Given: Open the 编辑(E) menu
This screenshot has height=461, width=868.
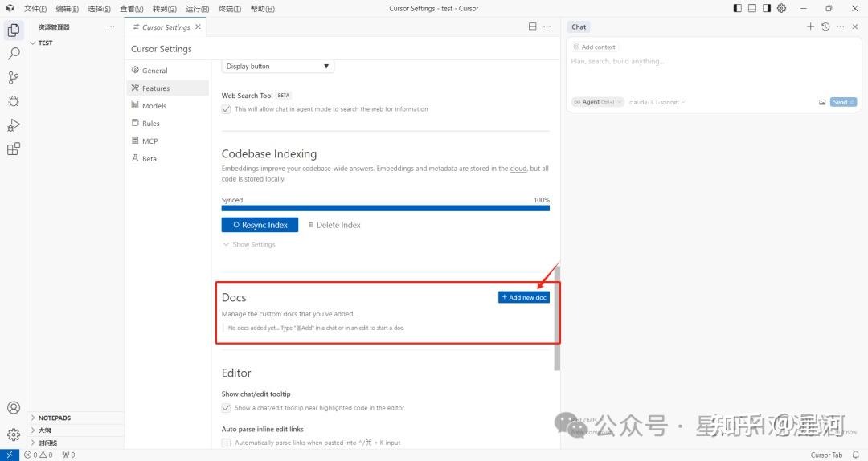Looking at the screenshot, I should coord(67,8).
